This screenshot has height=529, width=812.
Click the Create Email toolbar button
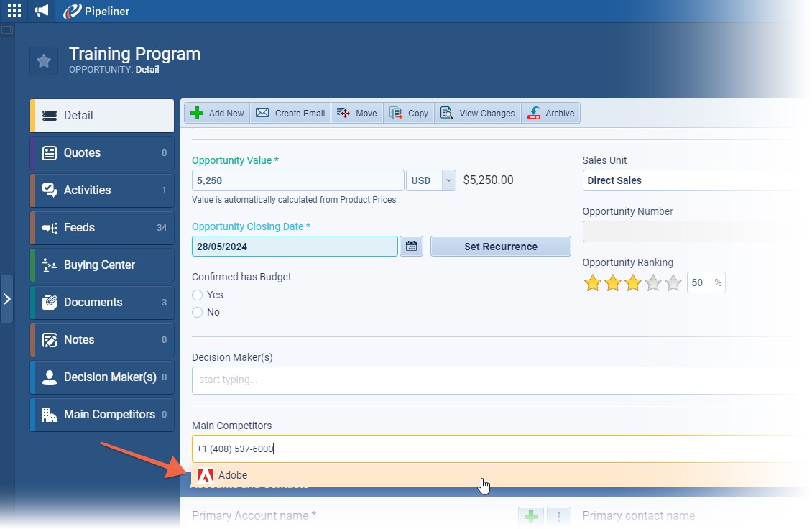coord(290,113)
